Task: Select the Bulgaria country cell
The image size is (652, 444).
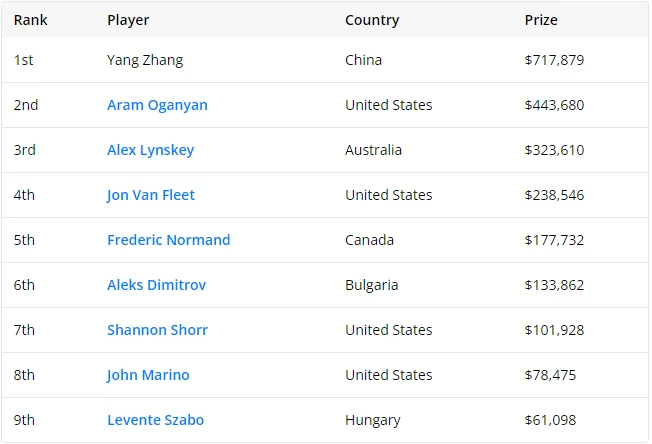Action: click(371, 285)
